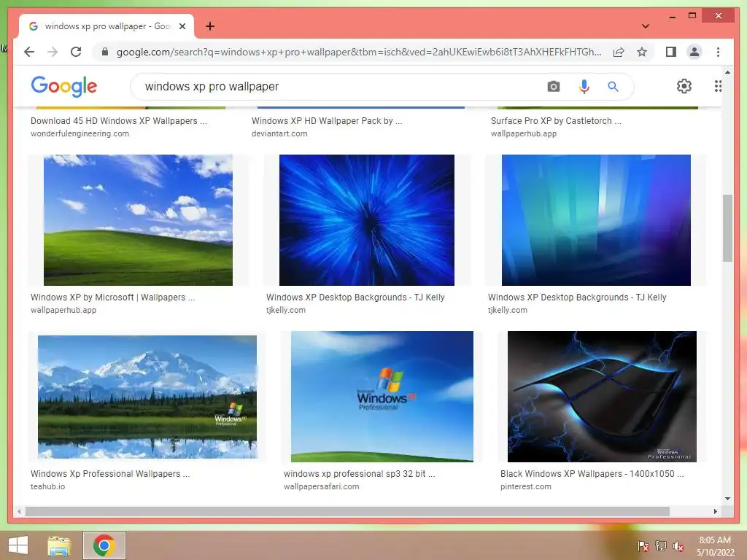
Task: Select the 'windows xp pro wallpaper' tab
Action: click(x=107, y=26)
